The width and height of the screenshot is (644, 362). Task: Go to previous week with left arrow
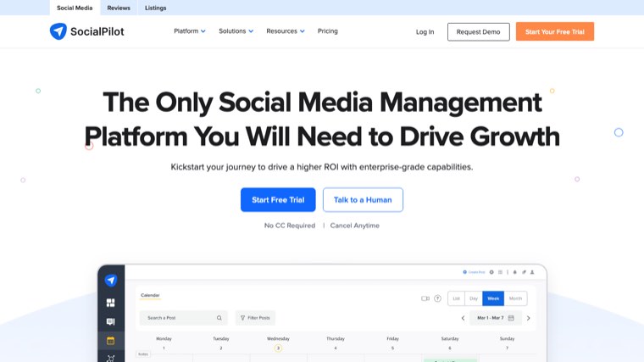[463, 318]
